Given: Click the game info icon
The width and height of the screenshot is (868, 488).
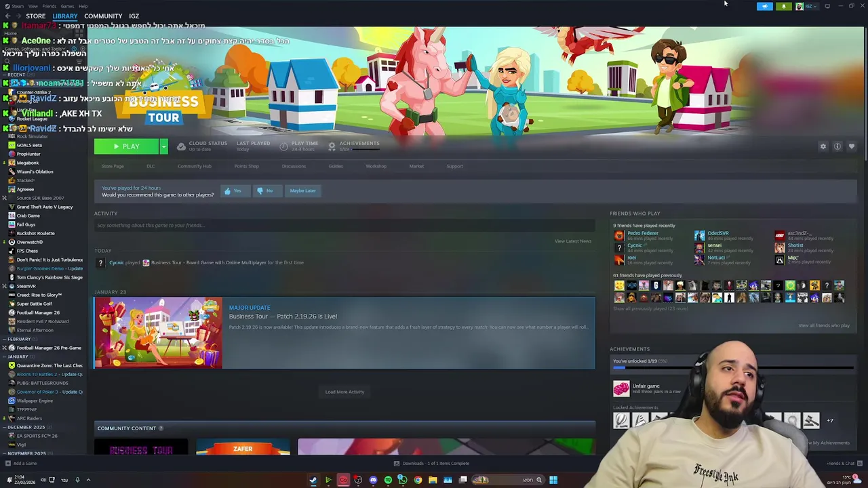Looking at the screenshot, I should pos(837,146).
